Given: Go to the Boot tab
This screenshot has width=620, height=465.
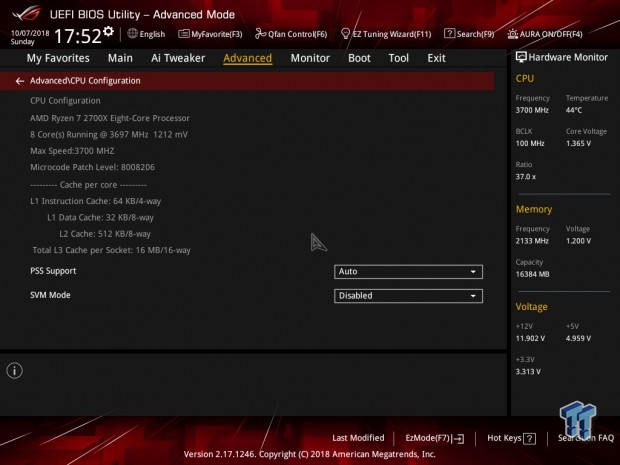Looking at the screenshot, I should [359, 58].
